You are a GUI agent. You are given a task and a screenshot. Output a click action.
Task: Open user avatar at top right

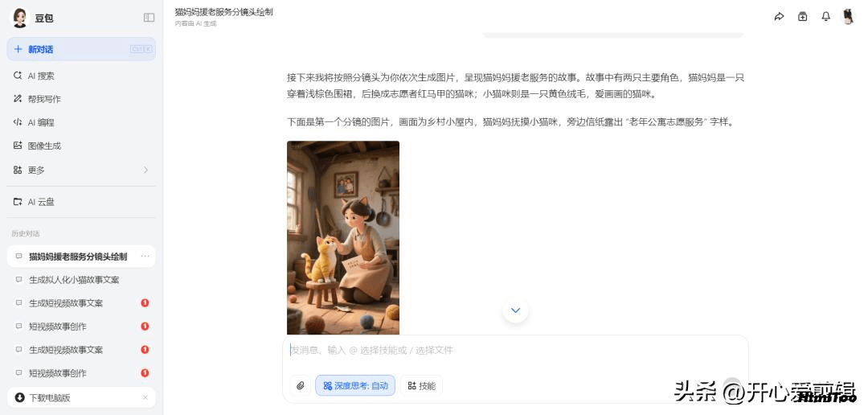click(848, 17)
